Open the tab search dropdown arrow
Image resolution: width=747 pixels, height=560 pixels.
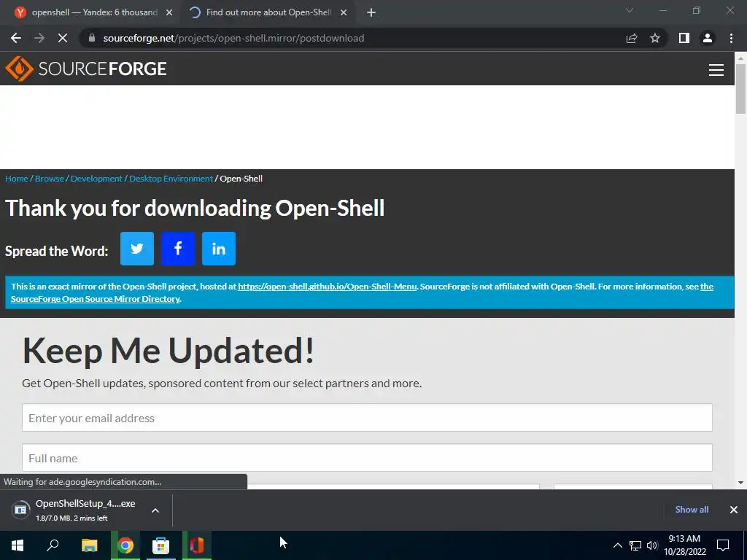pyautogui.click(x=630, y=10)
